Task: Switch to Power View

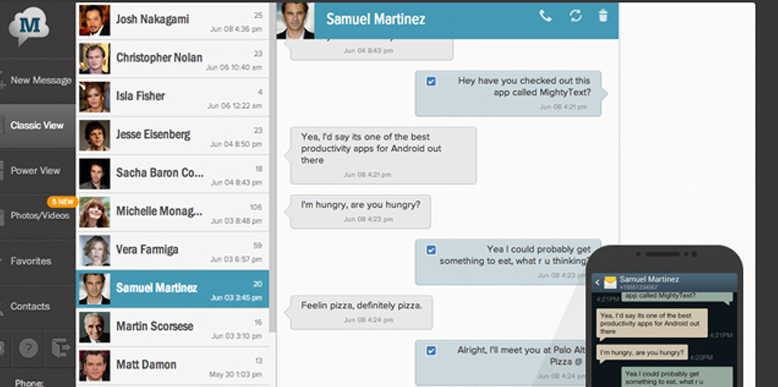Action: (38, 171)
